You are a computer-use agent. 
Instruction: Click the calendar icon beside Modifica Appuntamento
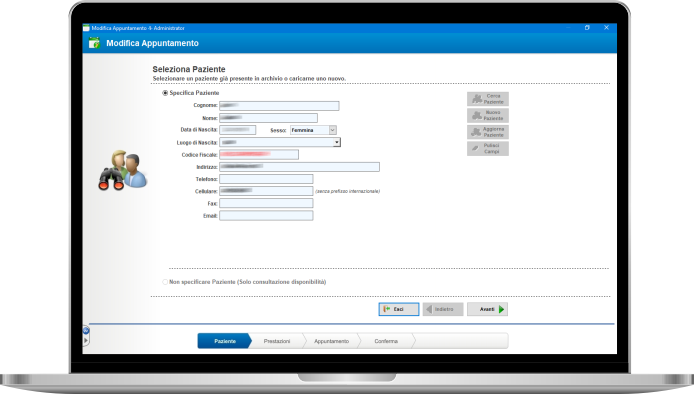[x=94, y=43]
